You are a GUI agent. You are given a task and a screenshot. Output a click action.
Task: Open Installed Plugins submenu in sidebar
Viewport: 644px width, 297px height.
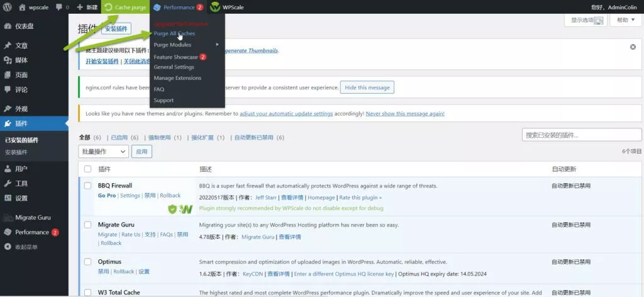point(22,140)
